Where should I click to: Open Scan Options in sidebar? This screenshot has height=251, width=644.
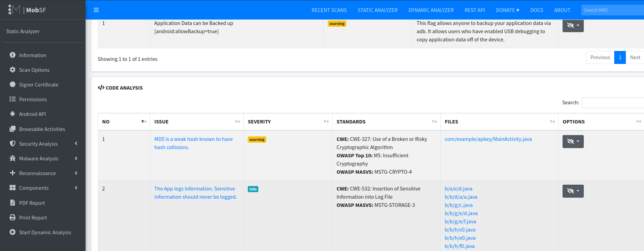coord(34,70)
